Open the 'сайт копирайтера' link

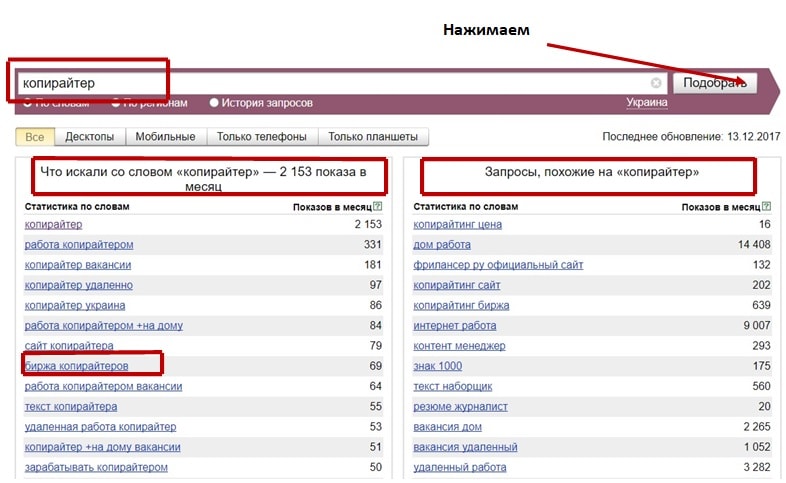[x=69, y=346]
